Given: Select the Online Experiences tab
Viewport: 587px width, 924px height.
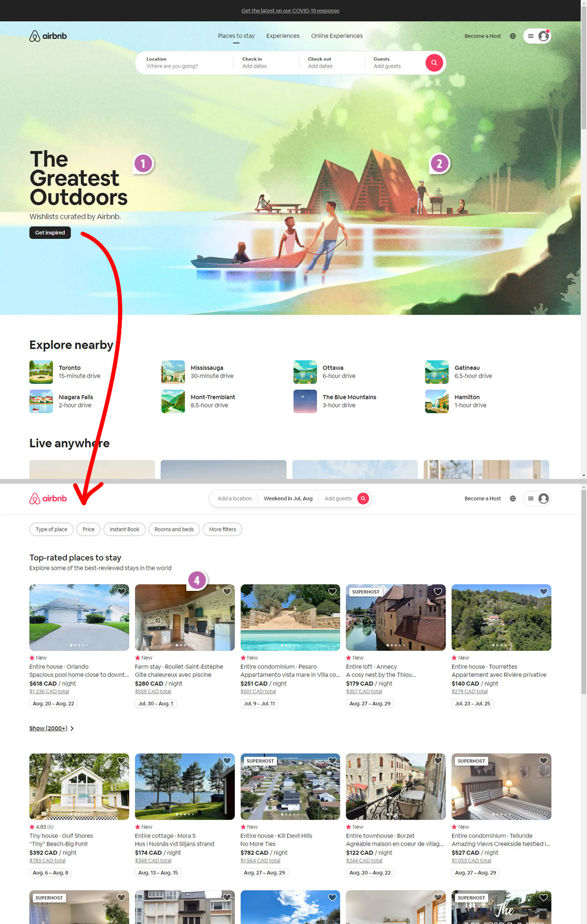Looking at the screenshot, I should pyautogui.click(x=337, y=36).
